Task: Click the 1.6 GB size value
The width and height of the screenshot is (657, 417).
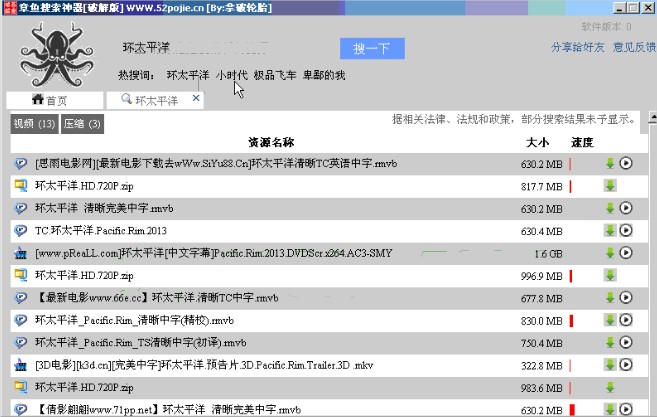Action: tap(548, 254)
